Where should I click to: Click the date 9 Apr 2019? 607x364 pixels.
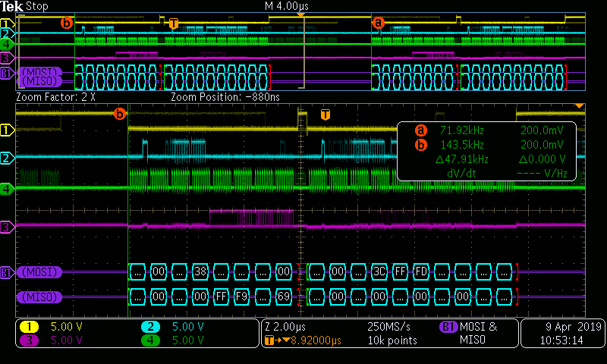click(x=574, y=327)
